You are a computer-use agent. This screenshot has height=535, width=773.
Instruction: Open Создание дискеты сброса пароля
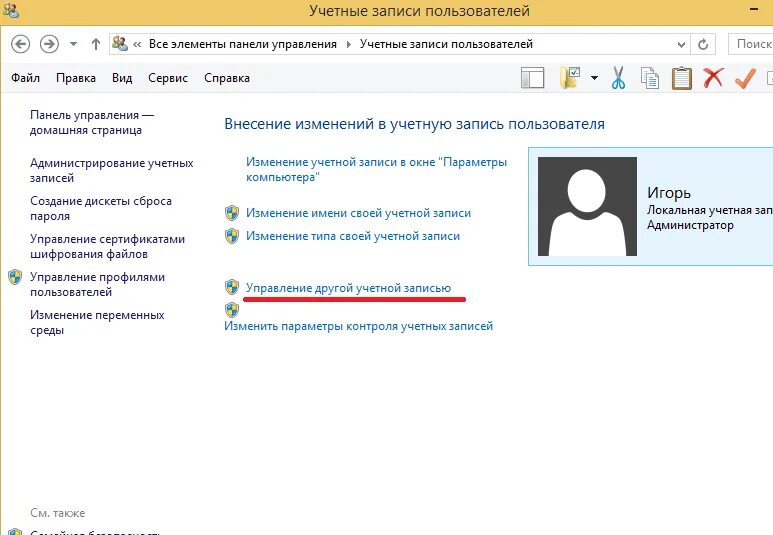coord(101,208)
